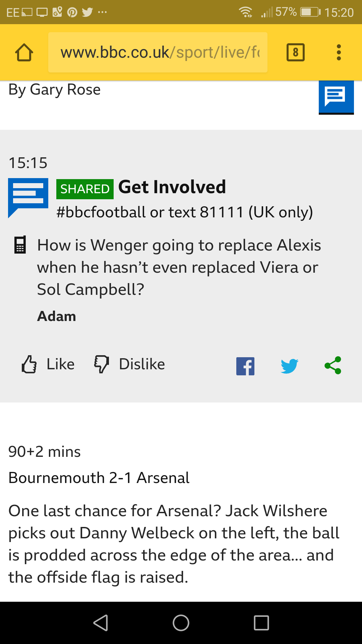The height and width of the screenshot is (644, 362).
Task: Share the post on Facebook
Action: click(245, 366)
